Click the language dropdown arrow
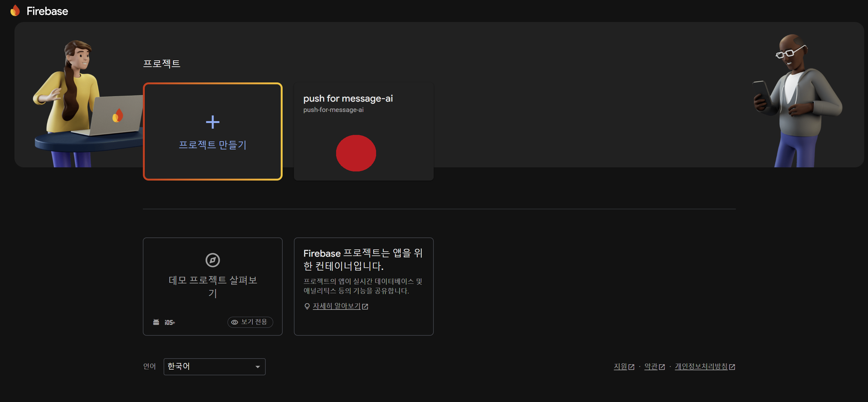The width and height of the screenshot is (868, 402). click(x=258, y=367)
